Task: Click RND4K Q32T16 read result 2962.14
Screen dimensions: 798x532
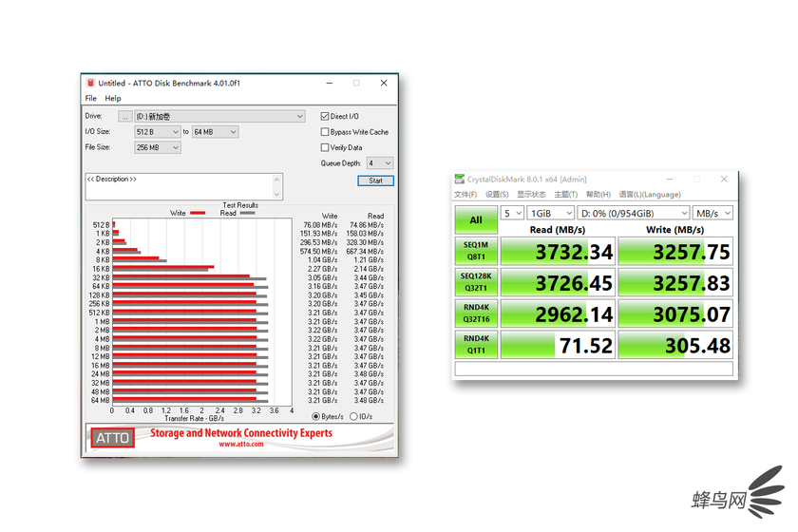Action: (558, 313)
